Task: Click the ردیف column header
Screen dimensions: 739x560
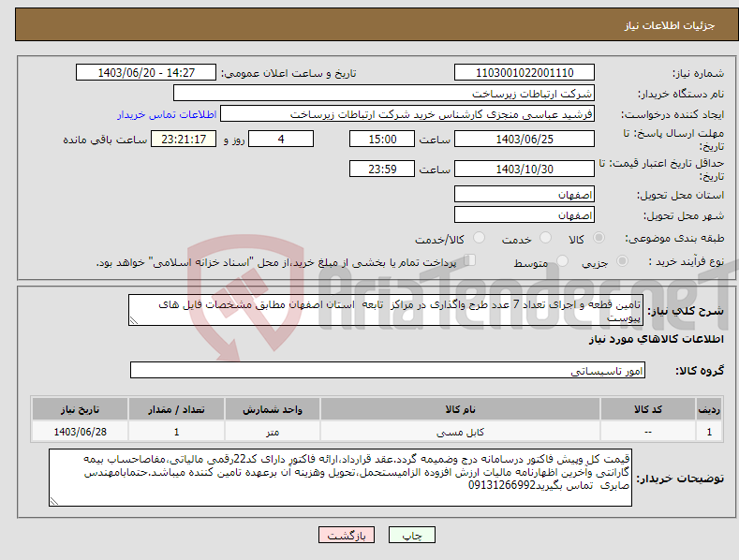Action: click(x=709, y=409)
